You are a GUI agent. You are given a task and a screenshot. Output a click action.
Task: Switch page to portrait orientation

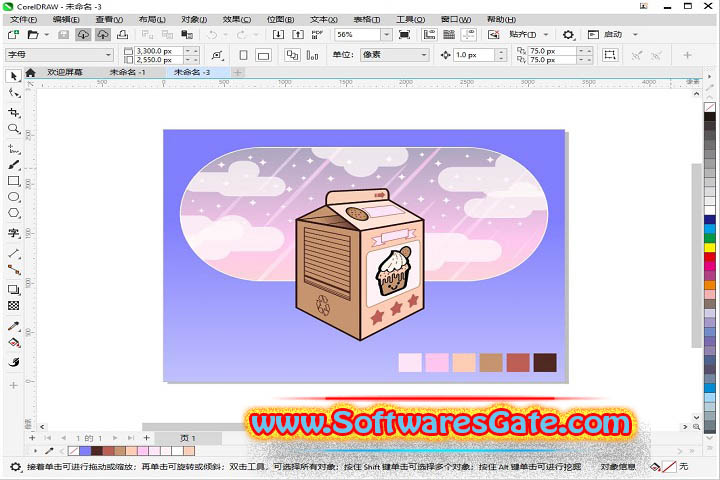coord(243,55)
